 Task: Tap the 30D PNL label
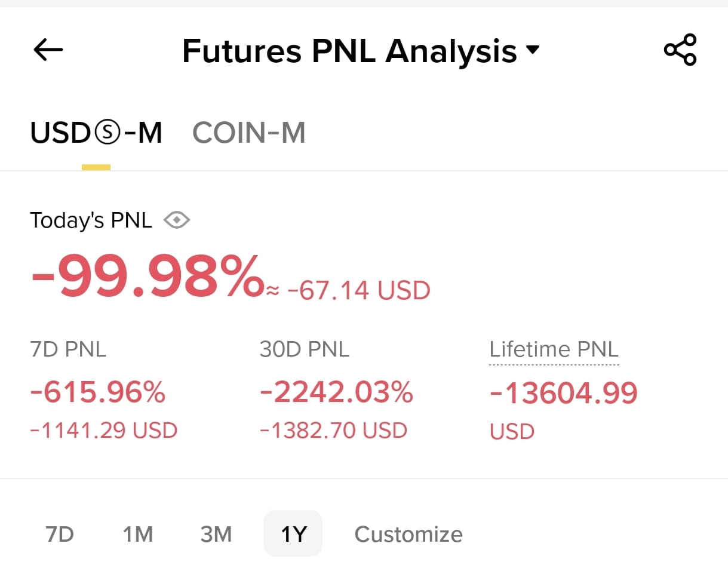pos(305,349)
